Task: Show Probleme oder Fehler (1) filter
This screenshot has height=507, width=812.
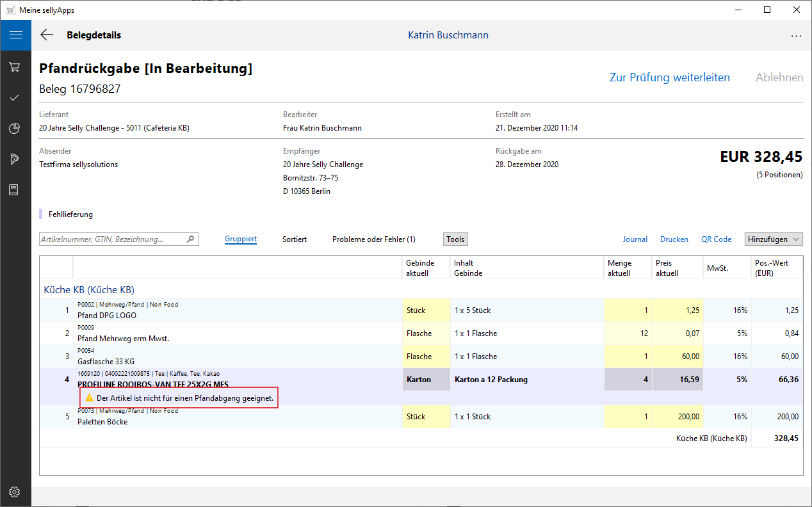Action: pos(373,239)
